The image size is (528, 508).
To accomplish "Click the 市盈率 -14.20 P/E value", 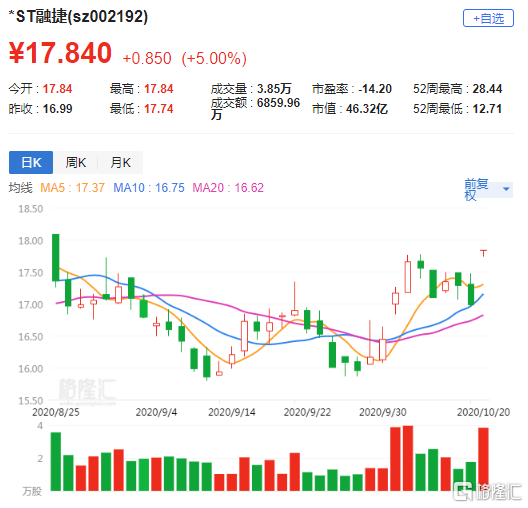I will pos(352,89).
